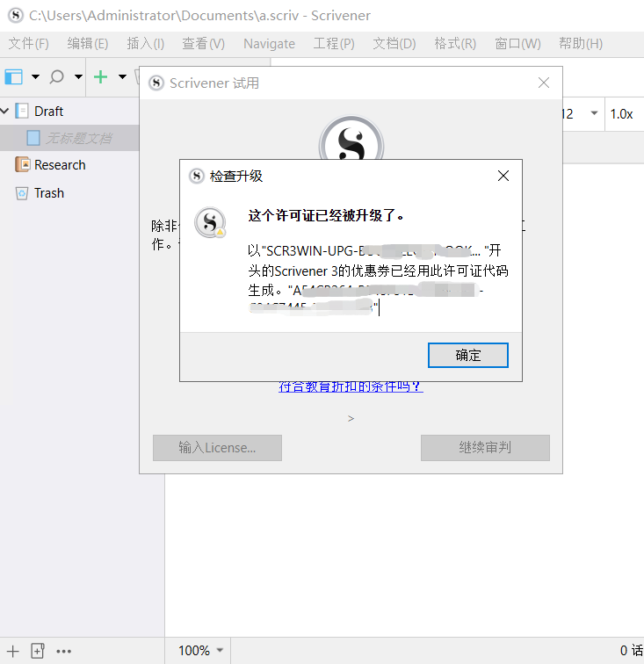Click the Draft folder icon

22,111
